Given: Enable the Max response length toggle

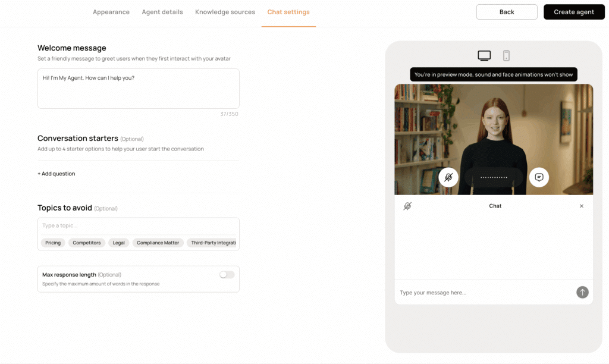Looking at the screenshot, I should click(x=227, y=275).
